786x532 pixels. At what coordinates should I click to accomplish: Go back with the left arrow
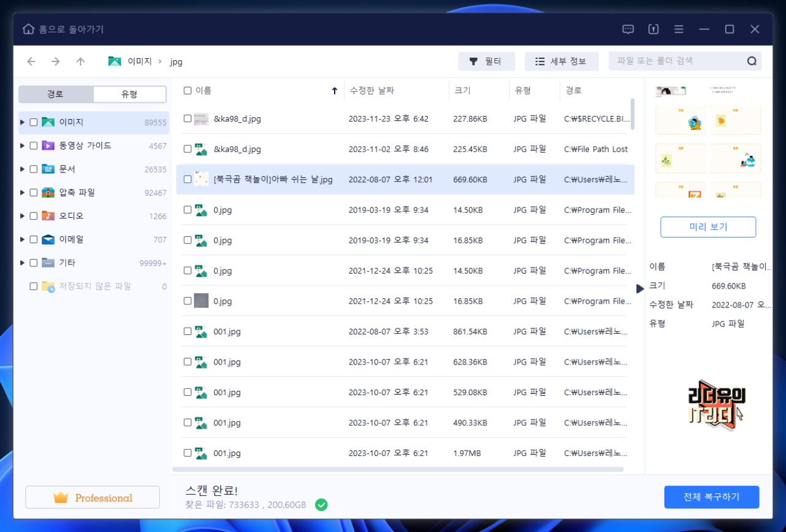(x=31, y=61)
